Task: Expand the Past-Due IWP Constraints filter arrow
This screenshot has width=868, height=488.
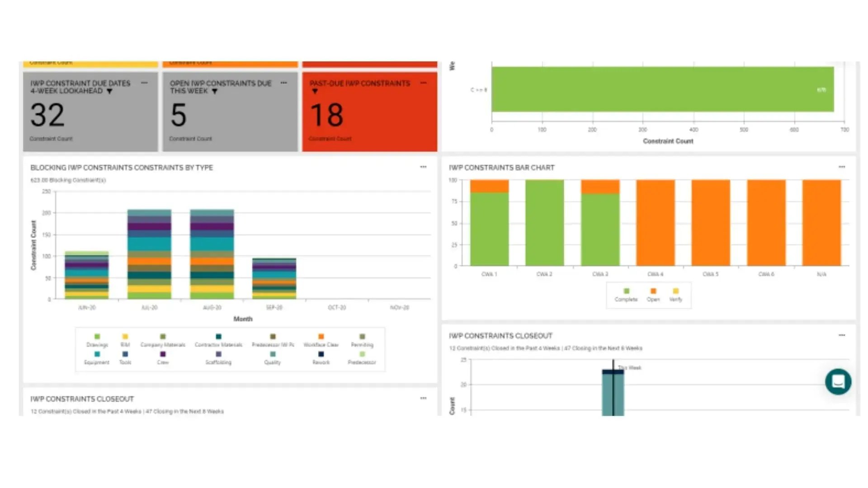Action: [x=315, y=91]
